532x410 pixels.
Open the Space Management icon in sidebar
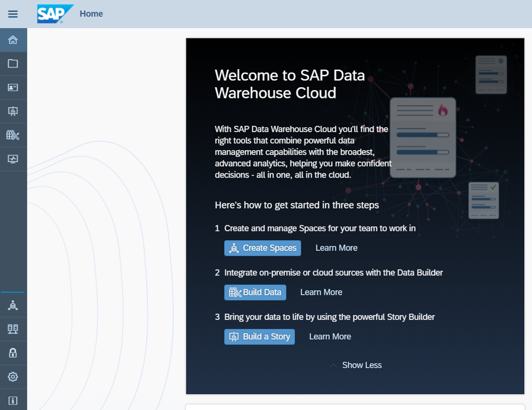(x=14, y=305)
